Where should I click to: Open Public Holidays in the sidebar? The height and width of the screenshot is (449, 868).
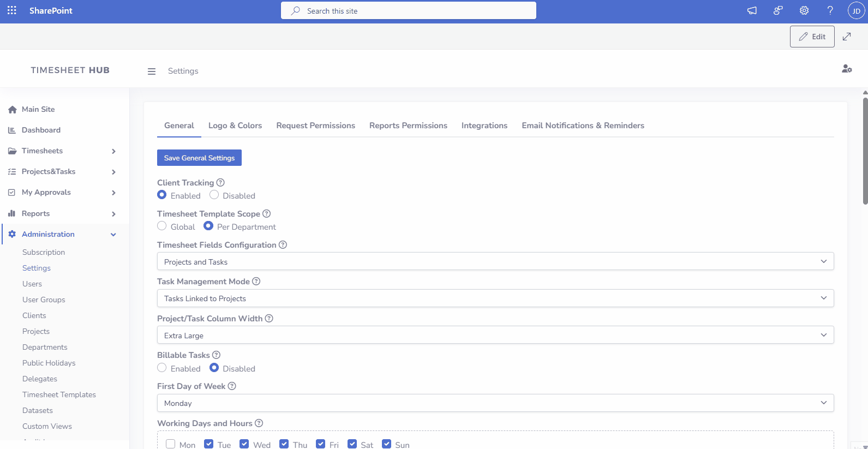pyautogui.click(x=49, y=363)
